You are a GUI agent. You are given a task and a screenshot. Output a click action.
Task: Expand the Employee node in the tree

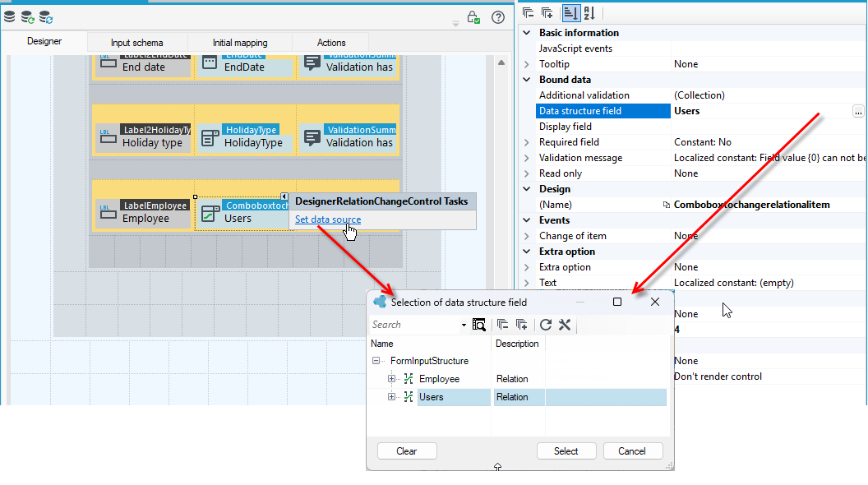(391, 379)
